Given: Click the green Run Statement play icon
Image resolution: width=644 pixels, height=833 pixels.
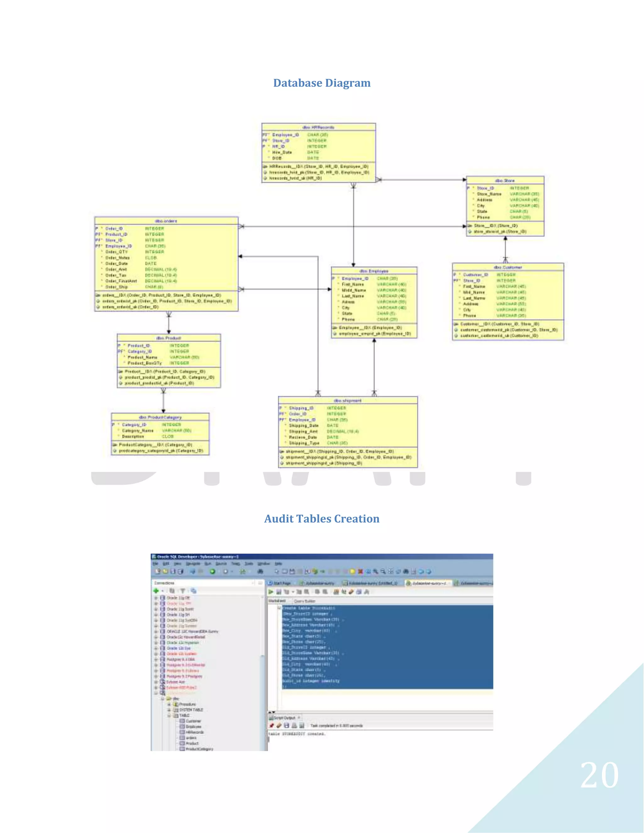Looking at the screenshot, I should [270, 592].
